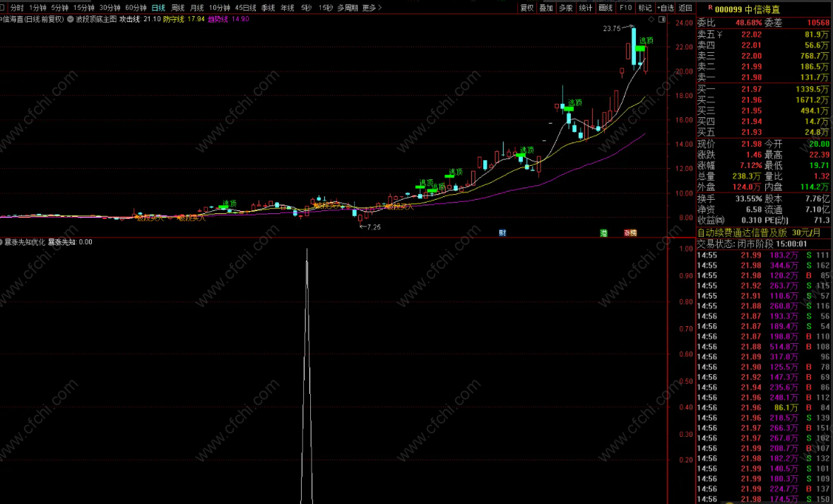Click the diamond icon at chart top right

(x=651, y=20)
